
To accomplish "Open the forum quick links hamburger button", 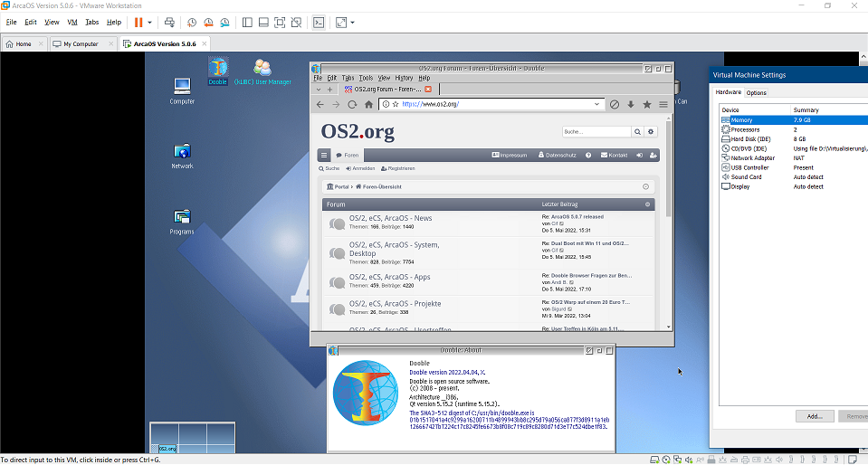I will pos(324,155).
